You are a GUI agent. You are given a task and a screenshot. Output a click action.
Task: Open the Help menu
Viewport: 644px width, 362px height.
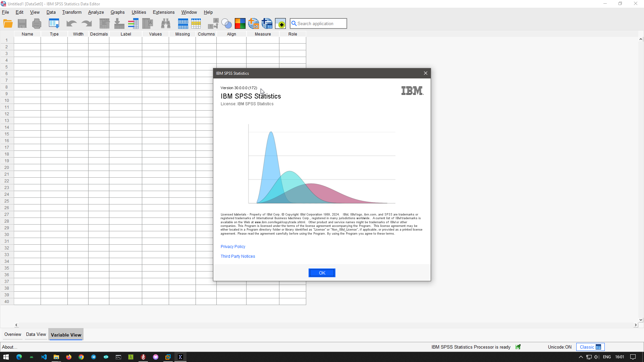point(208,12)
